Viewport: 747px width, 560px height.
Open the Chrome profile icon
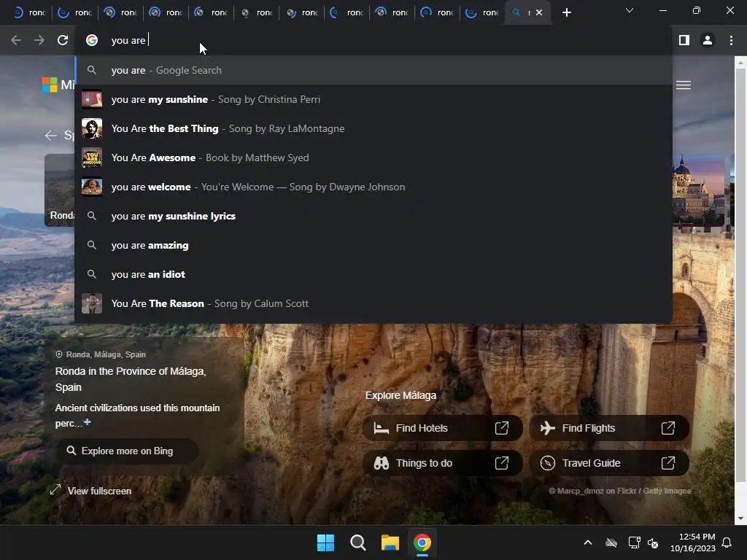pyautogui.click(x=708, y=41)
